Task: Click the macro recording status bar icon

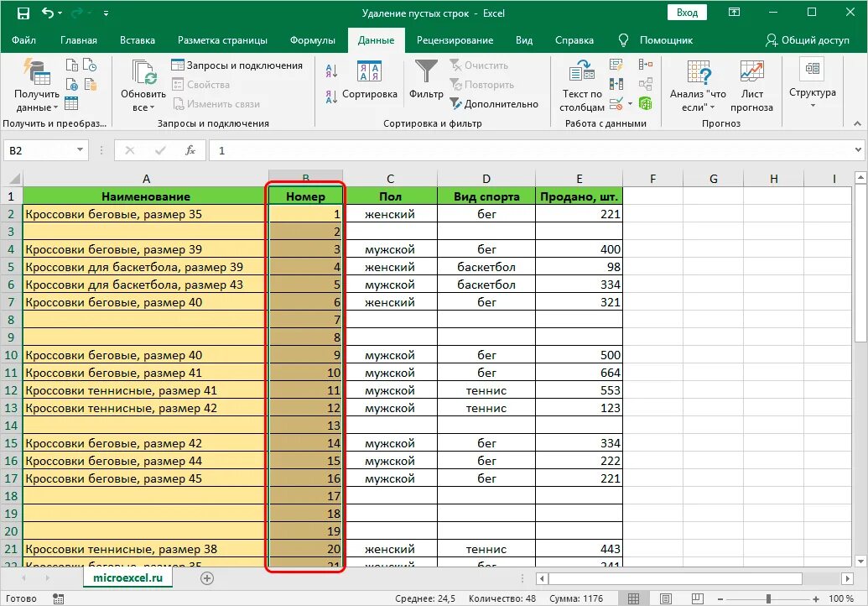Action: click(58, 598)
